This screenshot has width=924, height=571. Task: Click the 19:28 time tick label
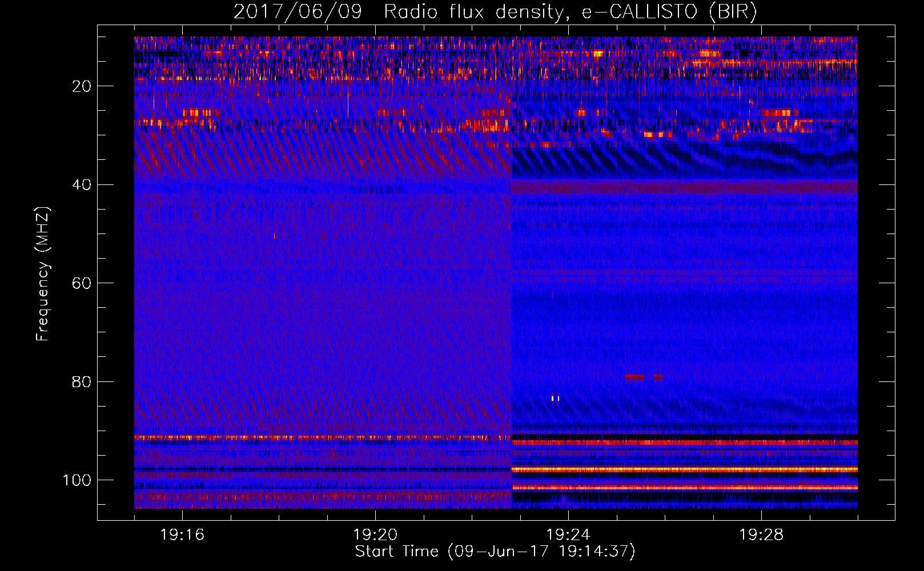point(761,535)
